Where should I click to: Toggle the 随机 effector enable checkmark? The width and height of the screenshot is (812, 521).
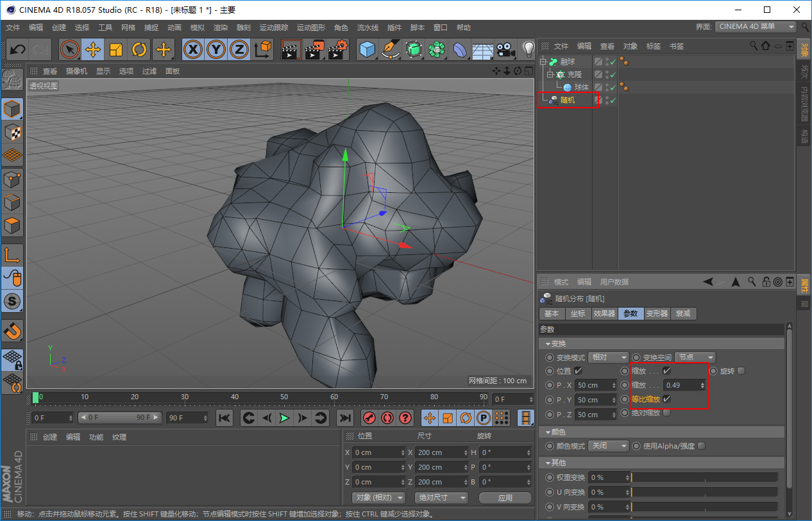[613, 100]
